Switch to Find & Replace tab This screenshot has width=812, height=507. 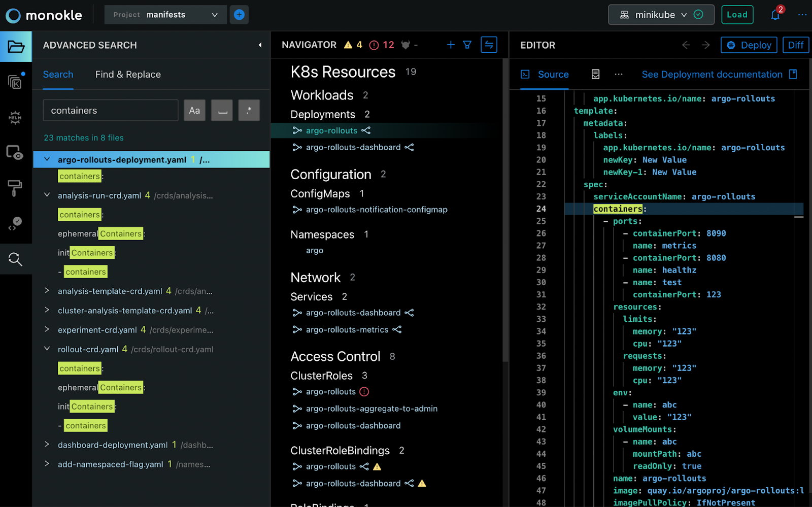click(x=128, y=74)
